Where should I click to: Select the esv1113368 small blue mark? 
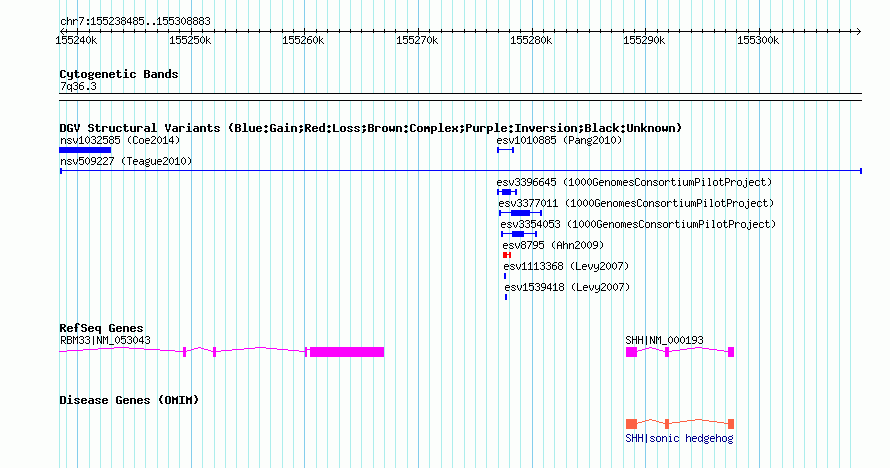click(505, 276)
